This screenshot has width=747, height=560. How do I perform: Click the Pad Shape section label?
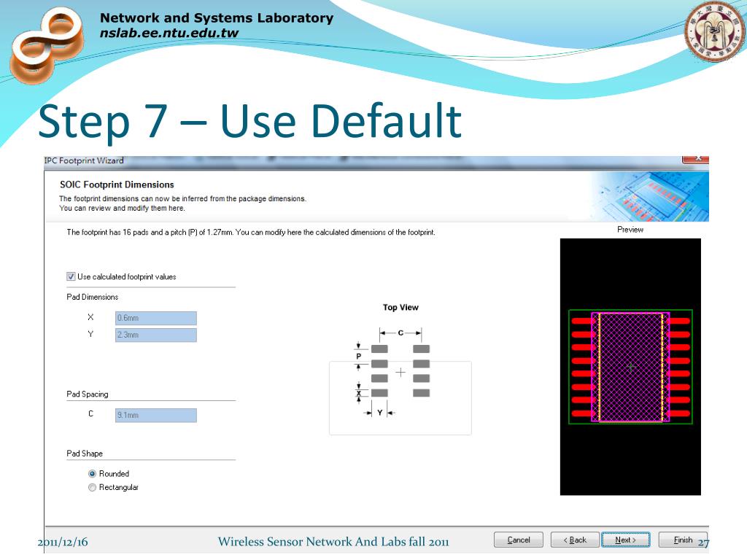point(85,454)
